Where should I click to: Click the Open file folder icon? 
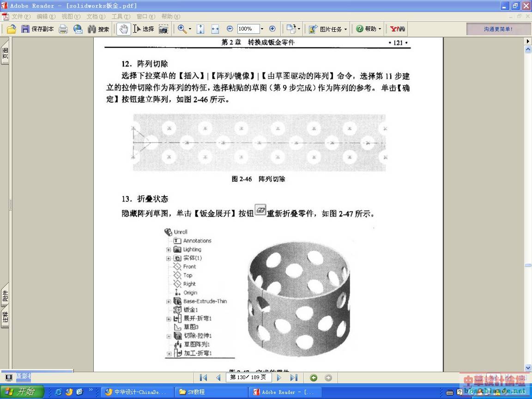pyautogui.click(x=11, y=29)
